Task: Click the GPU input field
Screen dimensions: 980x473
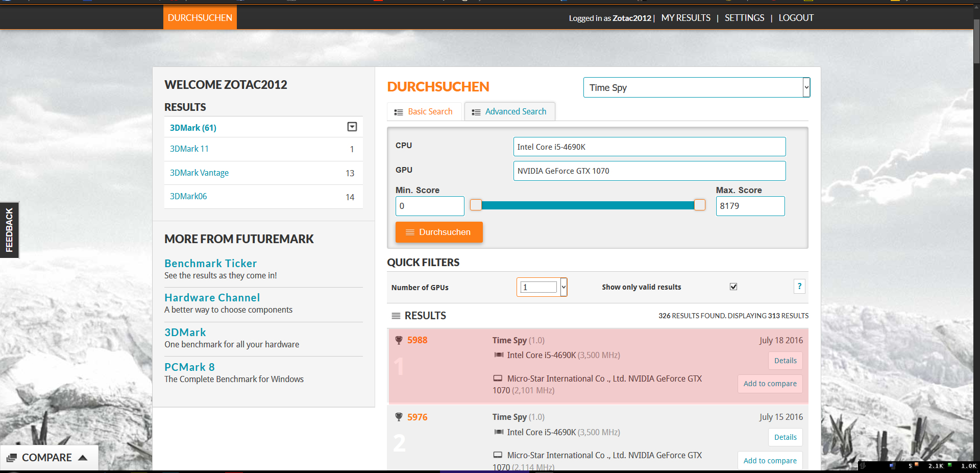Action: (649, 171)
